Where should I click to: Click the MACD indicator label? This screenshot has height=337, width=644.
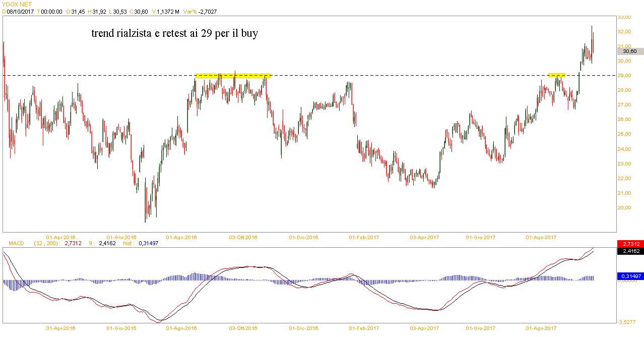click(x=16, y=243)
